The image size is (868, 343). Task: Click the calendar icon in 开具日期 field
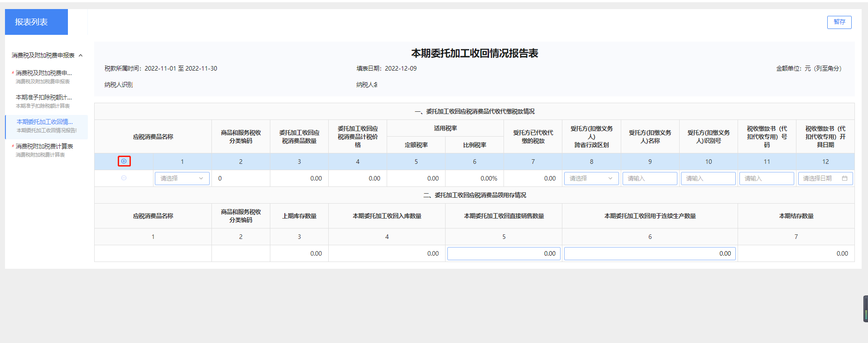[844, 178]
